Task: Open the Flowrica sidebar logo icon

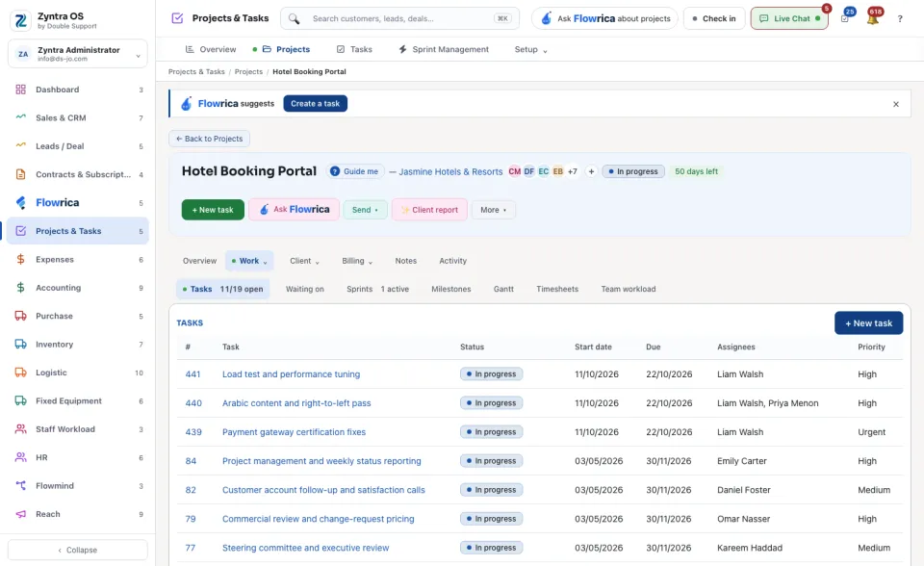Action: tap(20, 203)
